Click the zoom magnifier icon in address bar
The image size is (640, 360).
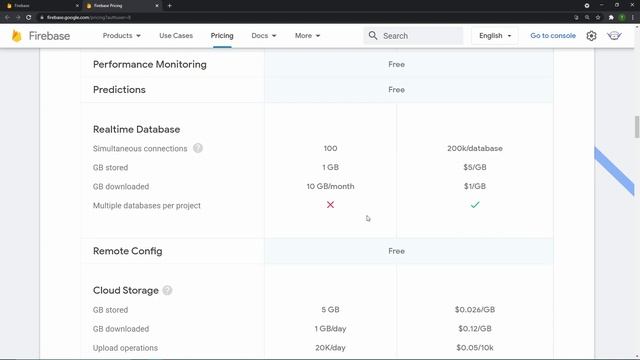click(x=587, y=18)
